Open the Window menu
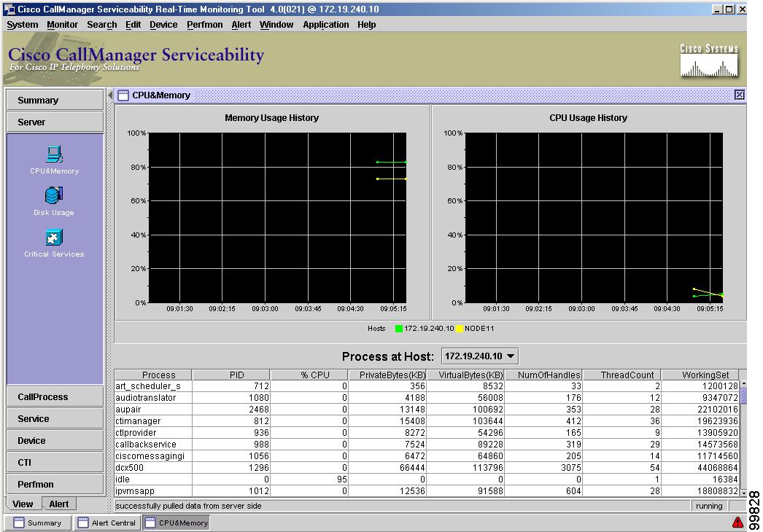 (276, 25)
